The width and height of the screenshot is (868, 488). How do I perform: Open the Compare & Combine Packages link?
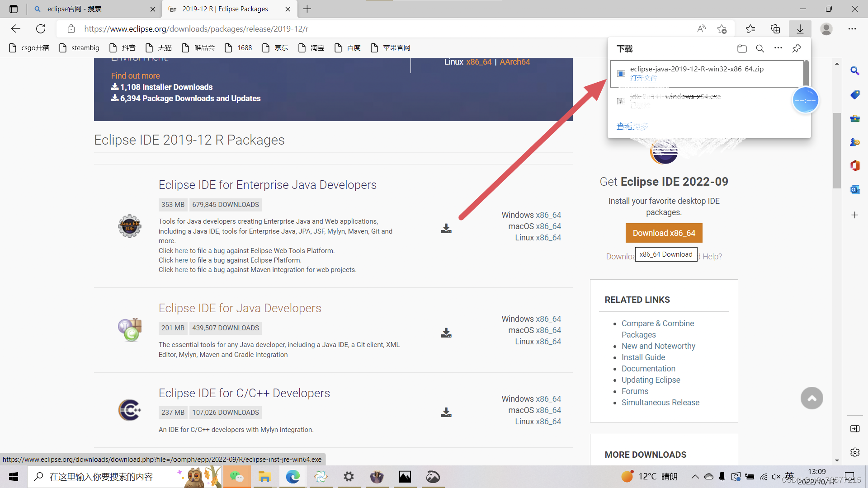[658, 329]
